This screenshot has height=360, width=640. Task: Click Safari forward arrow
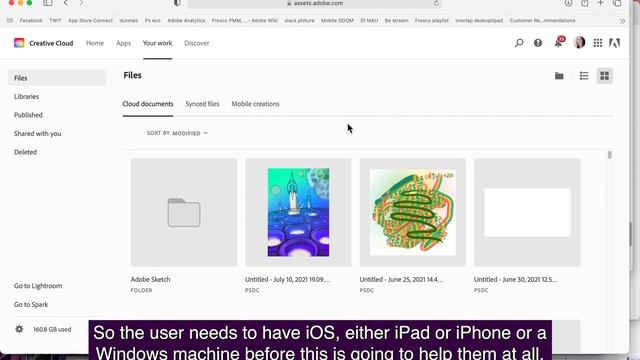[81, 3]
